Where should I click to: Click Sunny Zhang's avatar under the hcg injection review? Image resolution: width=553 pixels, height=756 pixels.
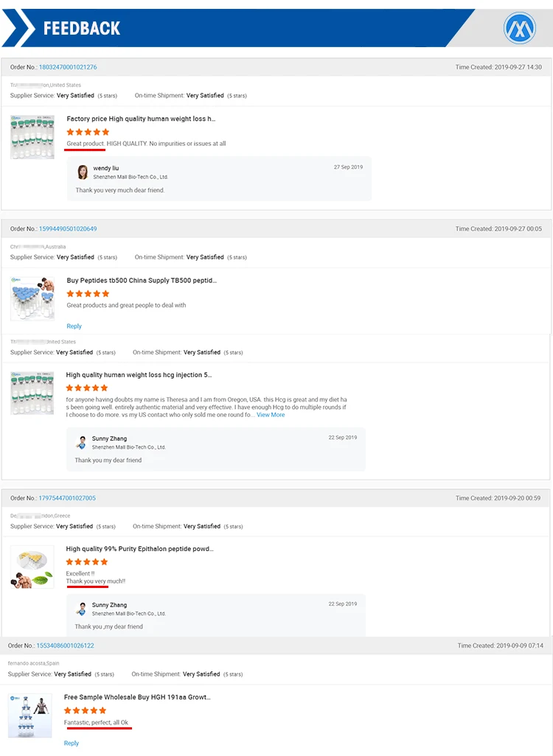(82, 443)
